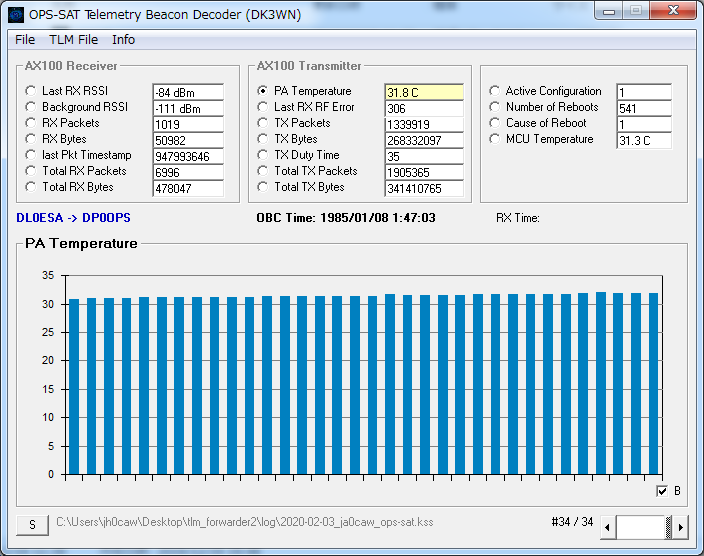Click the left arrow of the packet scrollbar

pos(608,527)
